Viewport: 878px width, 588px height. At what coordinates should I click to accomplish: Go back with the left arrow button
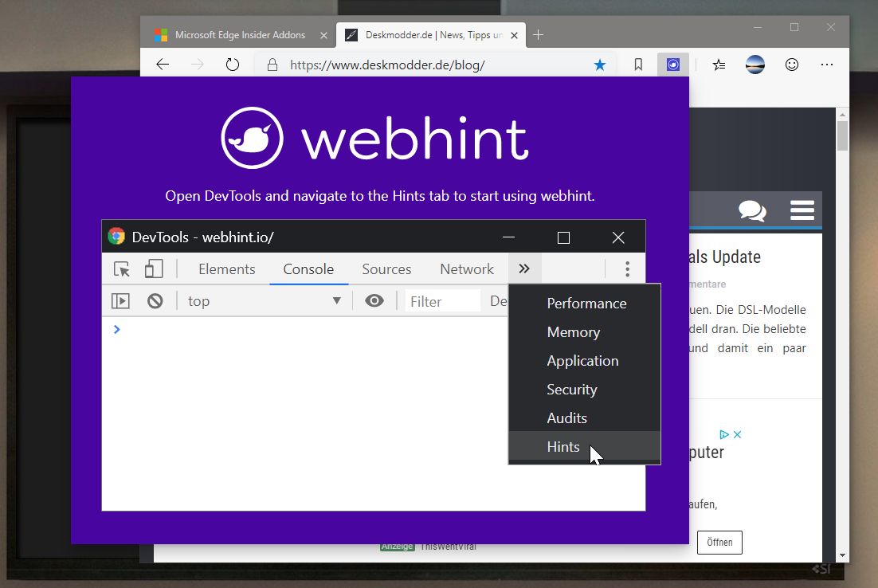(x=163, y=65)
